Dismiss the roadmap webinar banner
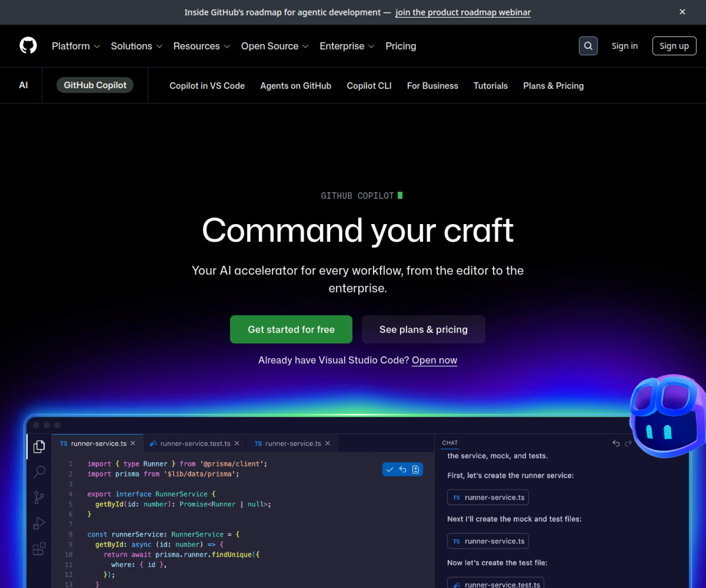 [682, 12]
